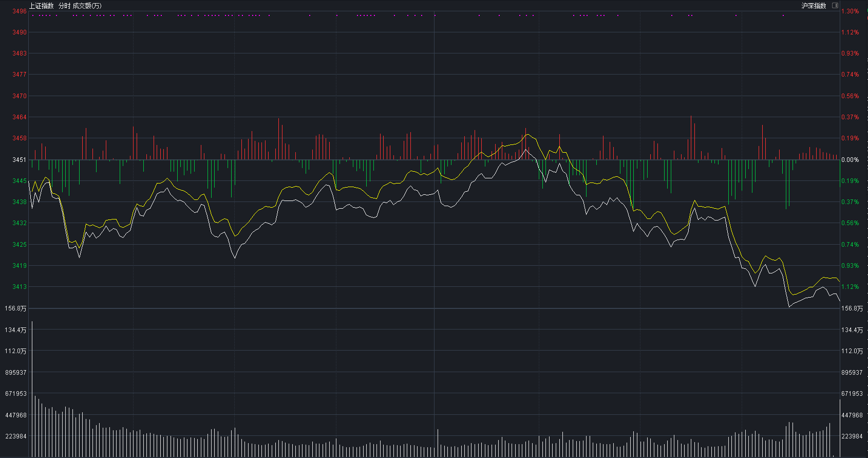Click the 3464 price axis label

click(x=20, y=117)
